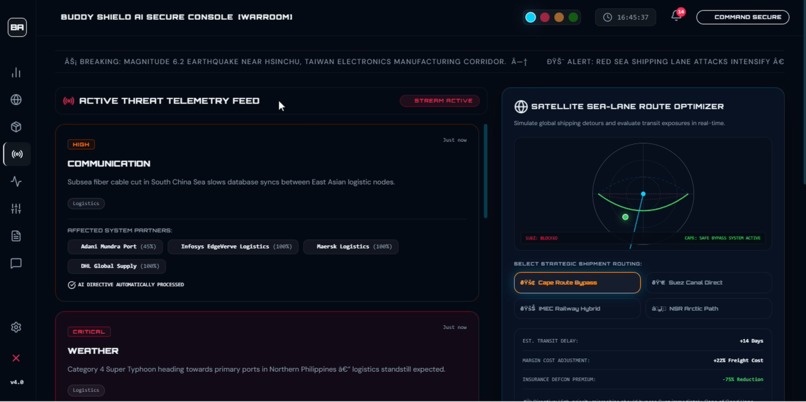
Task: Select the red theme color dot
Action: (545, 17)
